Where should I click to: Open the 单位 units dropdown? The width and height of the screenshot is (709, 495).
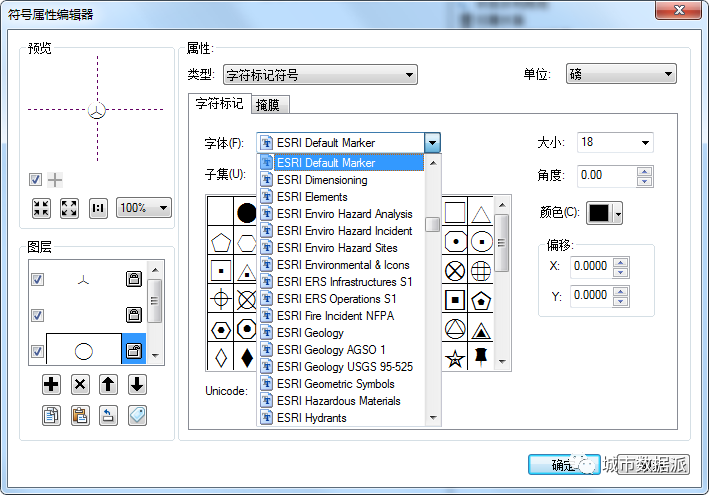tap(621, 74)
